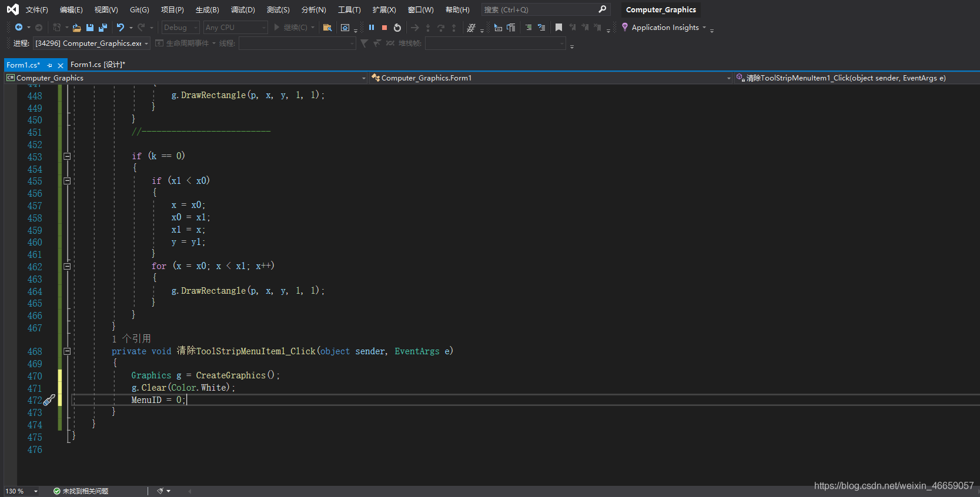
Task: Click the 未找到相关问题 status indicator
Action: point(81,491)
